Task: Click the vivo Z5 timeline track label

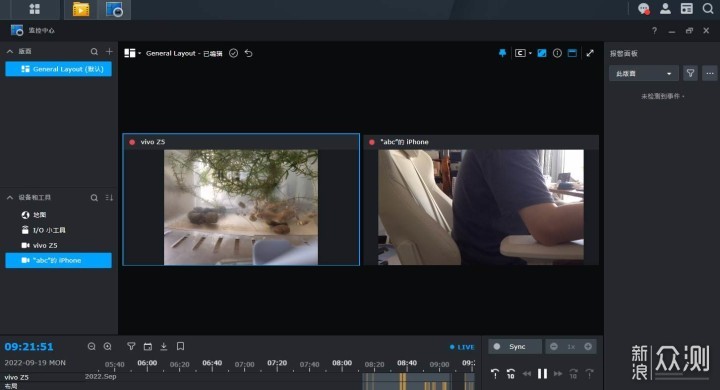Action: click(x=17, y=377)
